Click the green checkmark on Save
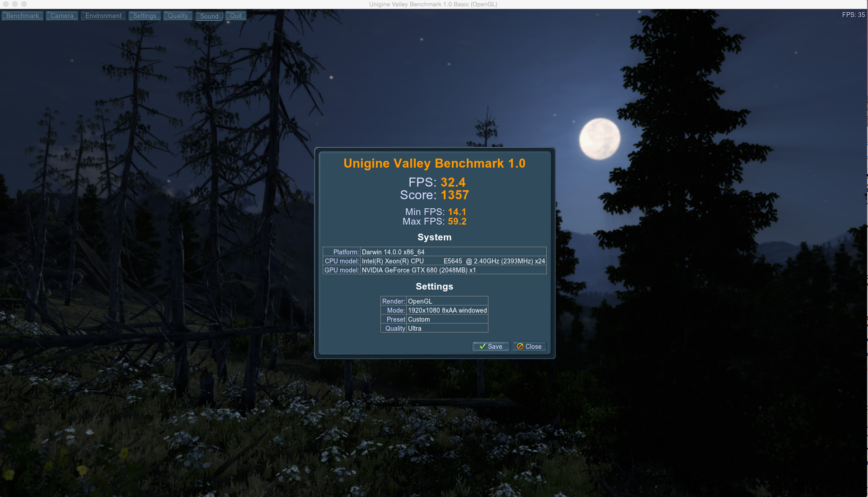This screenshot has height=497, width=868. click(483, 347)
